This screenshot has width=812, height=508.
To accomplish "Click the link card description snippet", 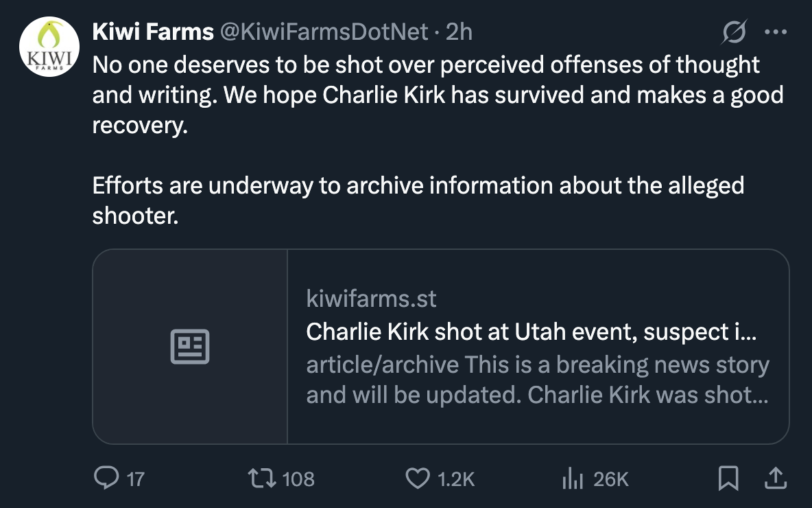I will pos(538,380).
